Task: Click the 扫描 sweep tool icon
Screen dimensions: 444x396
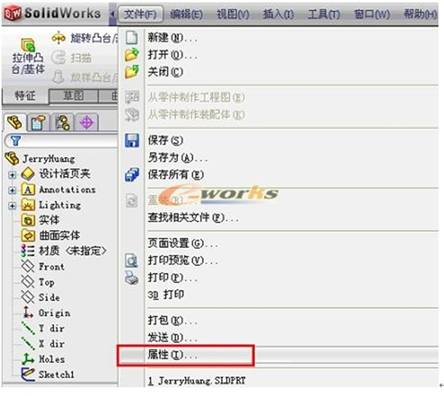Action: click(x=59, y=58)
